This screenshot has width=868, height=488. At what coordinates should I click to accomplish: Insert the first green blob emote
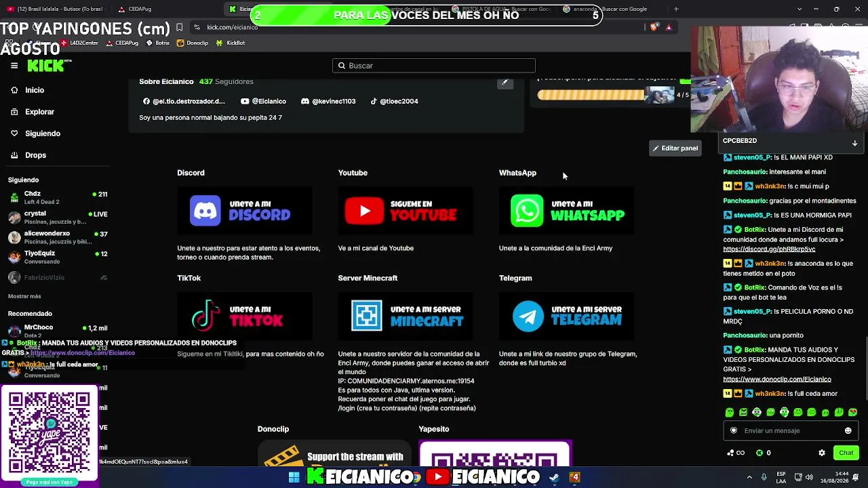730,412
